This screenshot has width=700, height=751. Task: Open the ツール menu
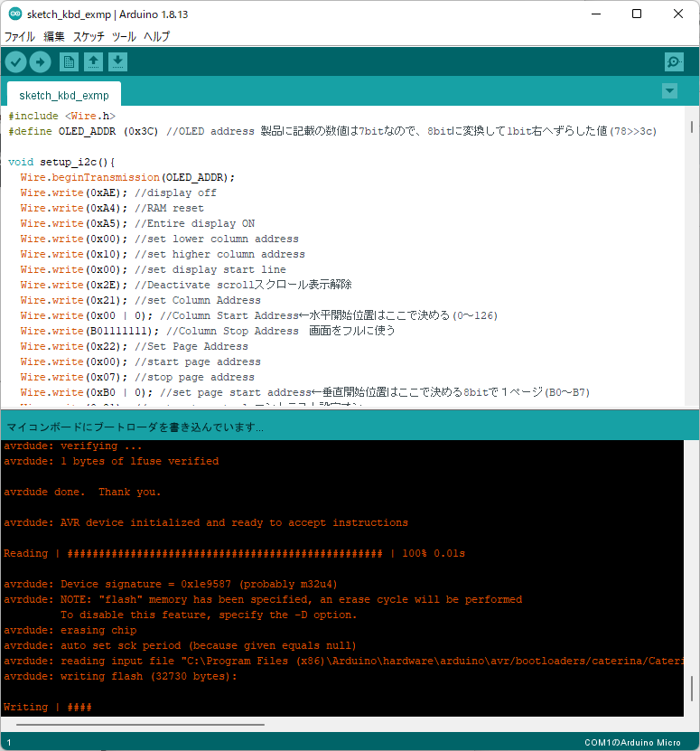point(124,37)
